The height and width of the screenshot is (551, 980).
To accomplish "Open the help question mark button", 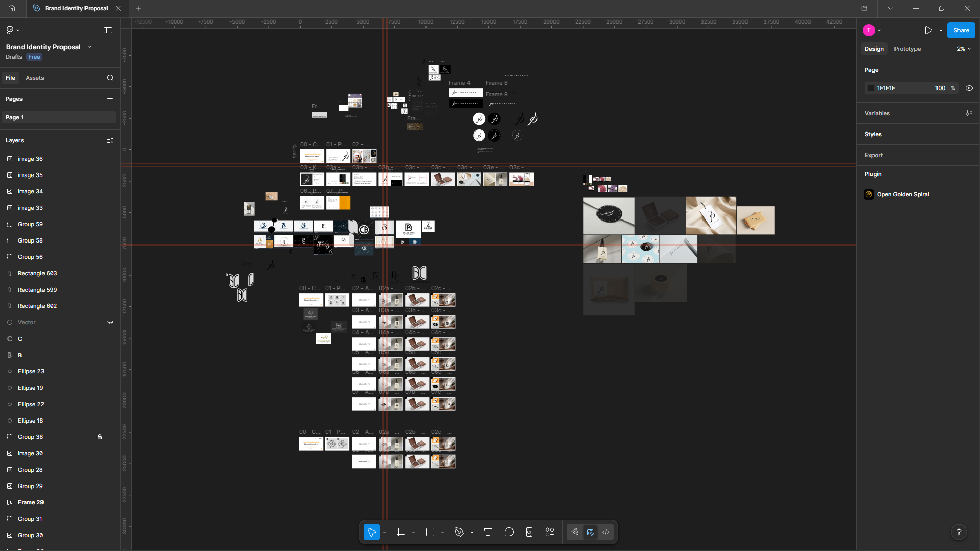I will (x=959, y=532).
